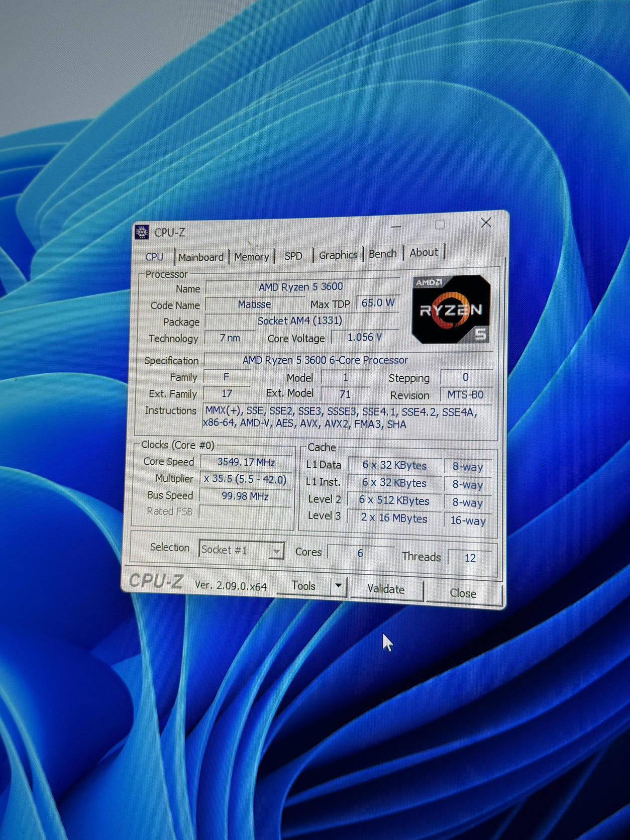Click the Close button at bottom
The image size is (630, 840).
pyautogui.click(x=463, y=593)
